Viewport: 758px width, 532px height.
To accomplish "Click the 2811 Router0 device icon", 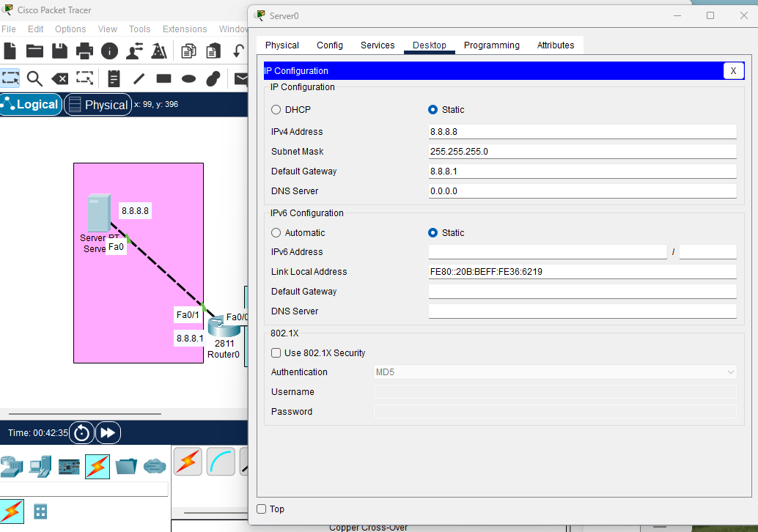I will [x=224, y=326].
